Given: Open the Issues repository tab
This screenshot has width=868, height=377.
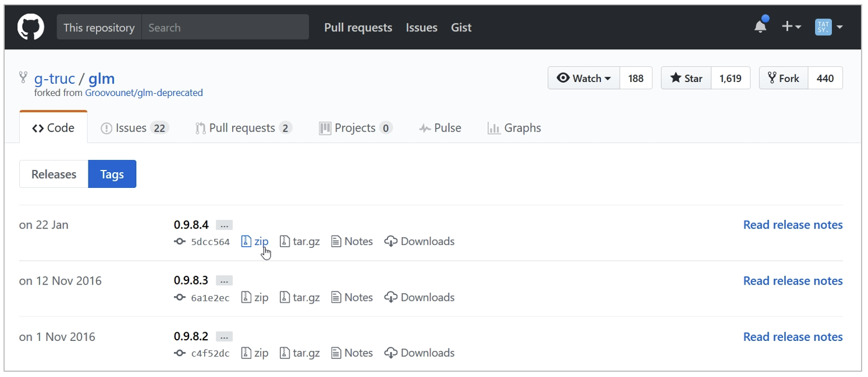Looking at the screenshot, I should (134, 128).
